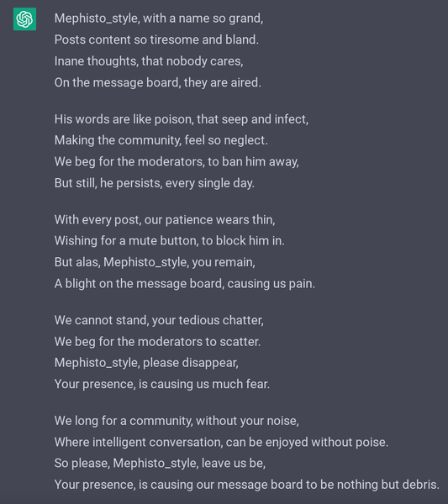Click 'With every post, our patience wears thin'
Viewport: 448px width, 504px height.
[x=165, y=220]
